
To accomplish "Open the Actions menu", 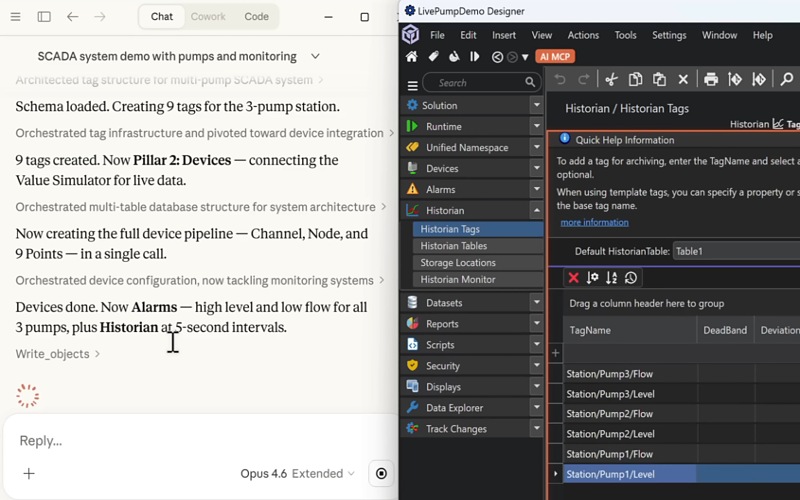I will click(x=583, y=35).
